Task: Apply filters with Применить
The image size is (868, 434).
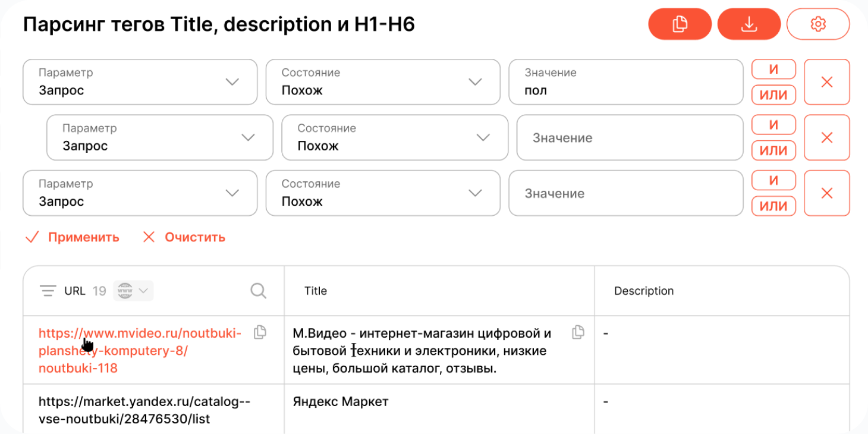Action: [x=72, y=237]
